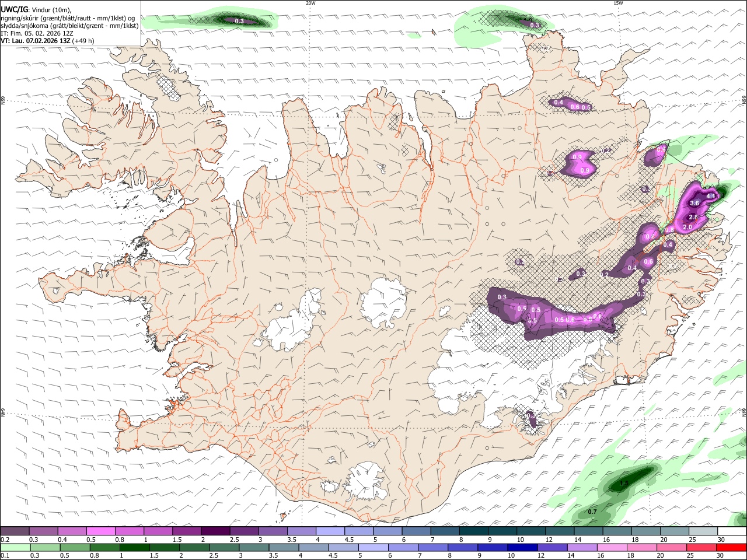Click the '15W' longitude label

618,3
